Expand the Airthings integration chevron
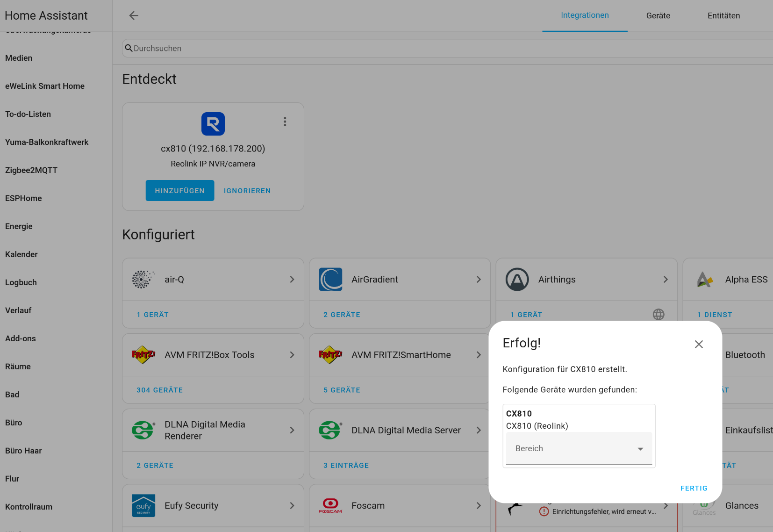The image size is (773, 532). click(x=666, y=280)
